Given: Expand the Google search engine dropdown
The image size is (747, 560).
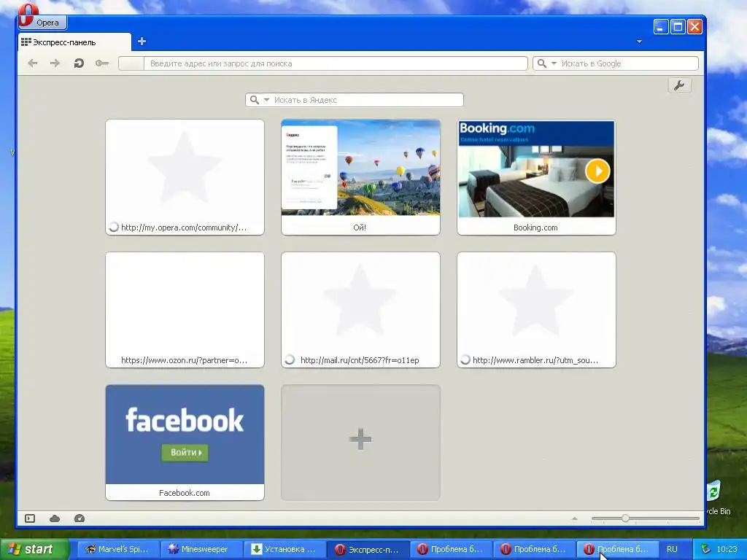Looking at the screenshot, I should tap(554, 63).
